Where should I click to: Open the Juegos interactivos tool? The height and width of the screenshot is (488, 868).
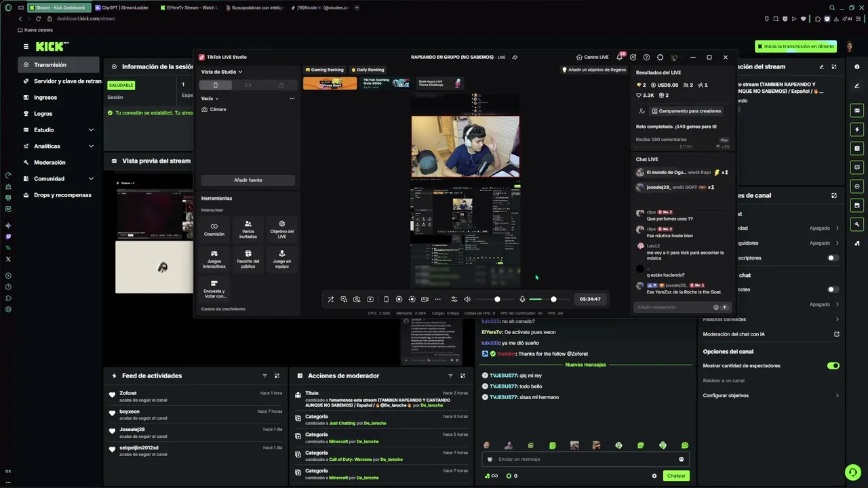pos(214,260)
